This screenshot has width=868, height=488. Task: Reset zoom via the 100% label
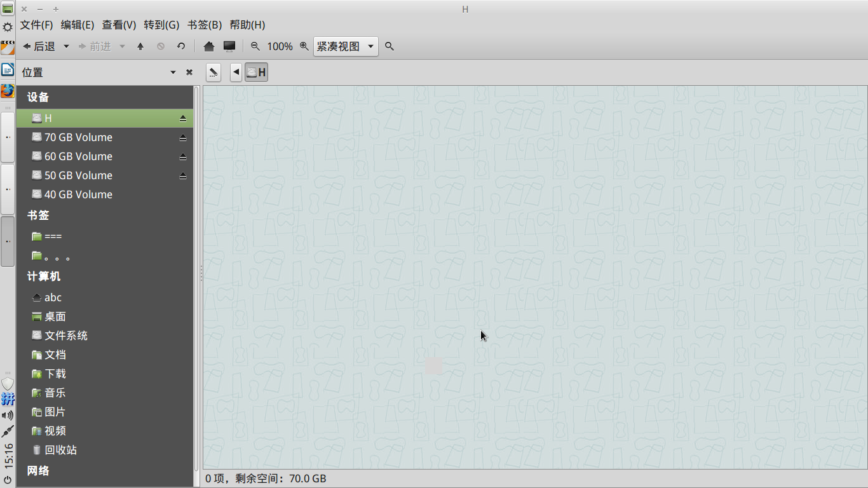[x=280, y=46]
